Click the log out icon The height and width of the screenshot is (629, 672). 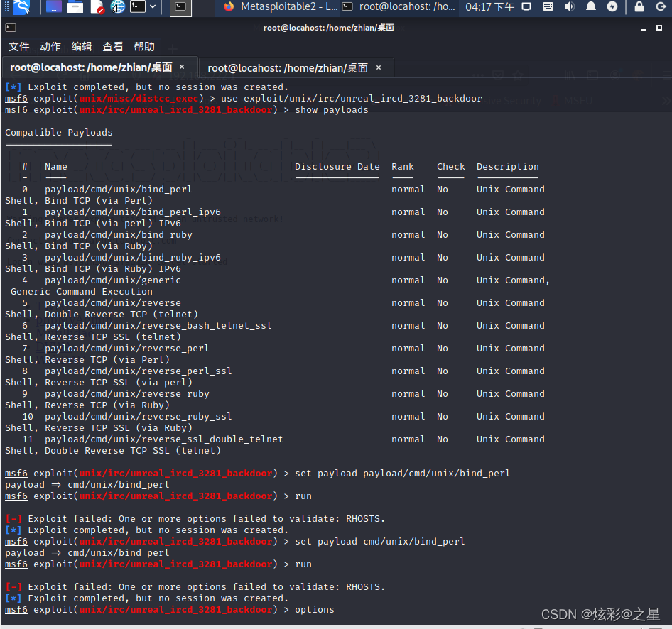pyautogui.click(x=661, y=6)
